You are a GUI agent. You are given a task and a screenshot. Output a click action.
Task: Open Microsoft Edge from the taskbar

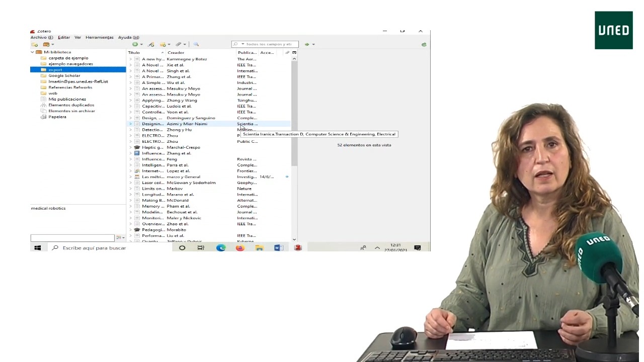221,248
